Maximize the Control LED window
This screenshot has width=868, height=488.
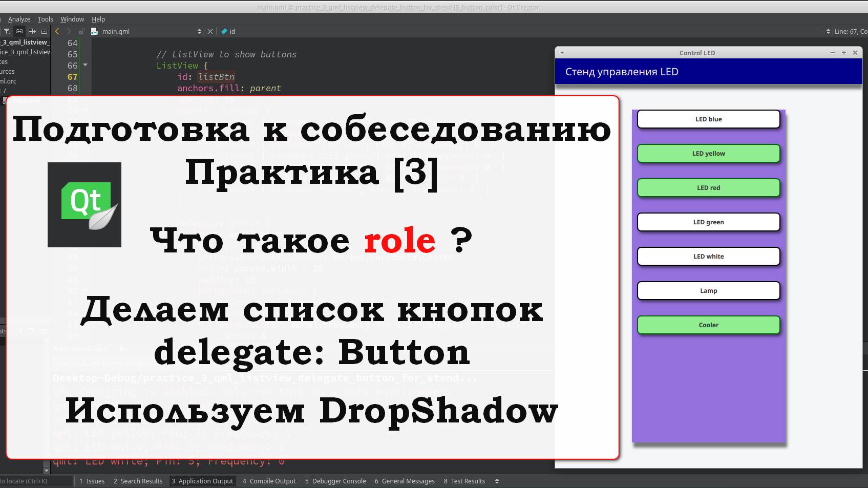[844, 53]
